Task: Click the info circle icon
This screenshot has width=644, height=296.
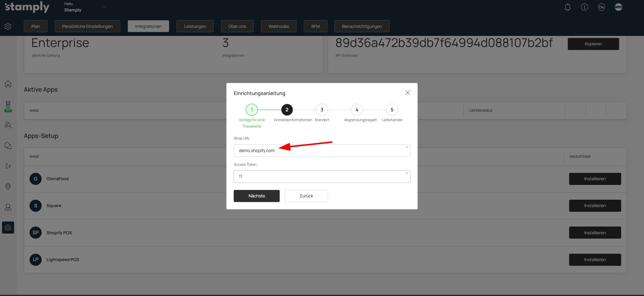Action: click(584, 7)
